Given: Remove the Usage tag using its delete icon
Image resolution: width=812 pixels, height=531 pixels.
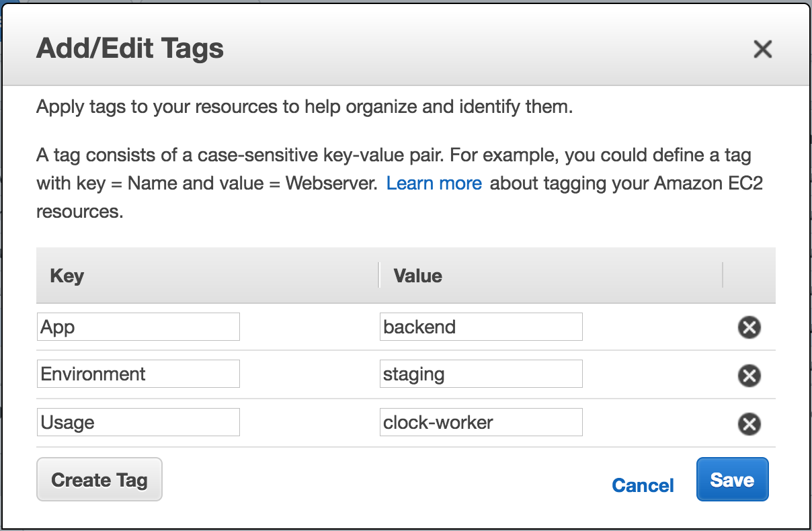Looking at the screenshot, I should point(749,423).
